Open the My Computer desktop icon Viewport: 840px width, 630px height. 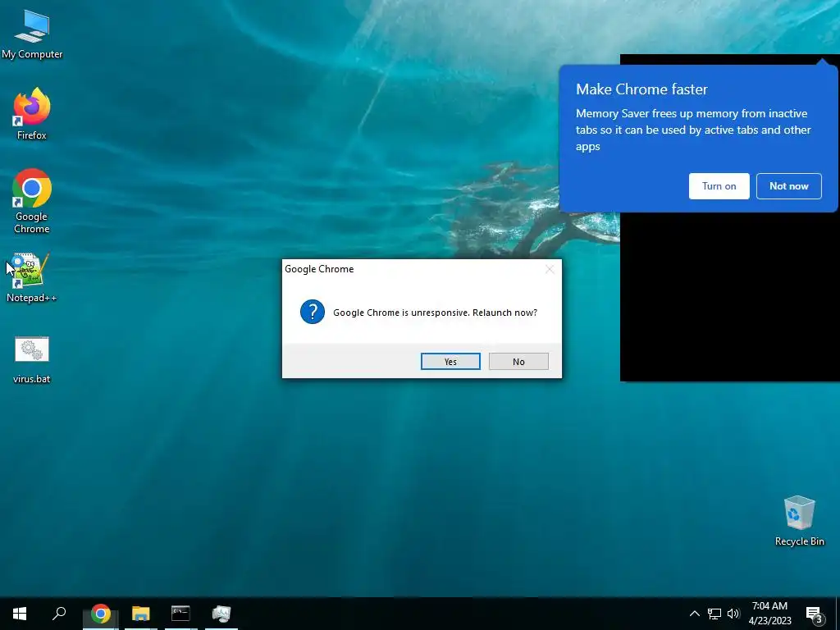pyautogui.click(x=32, y=33)
